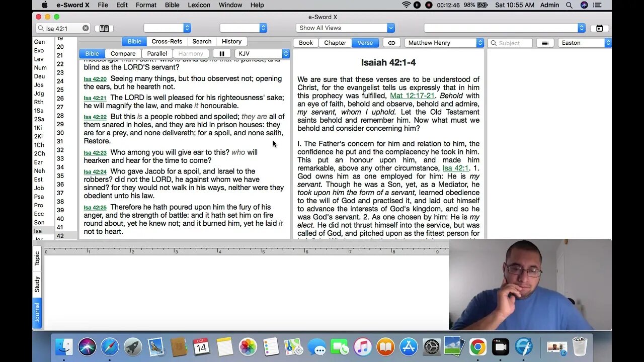
Task: Select the Bible mode segment beside Compare
Action: 92,53
